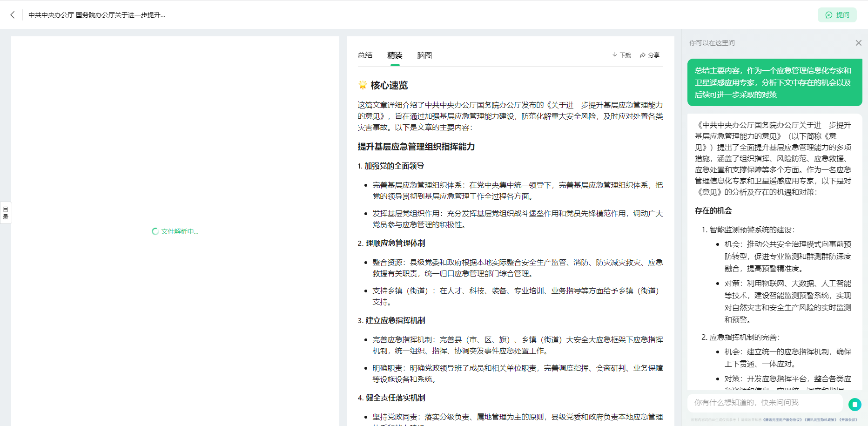The width and height of the screenshot is (868, 426).
Task: Click bullet 坚持党政同责
Action: (x=518, y=419)
